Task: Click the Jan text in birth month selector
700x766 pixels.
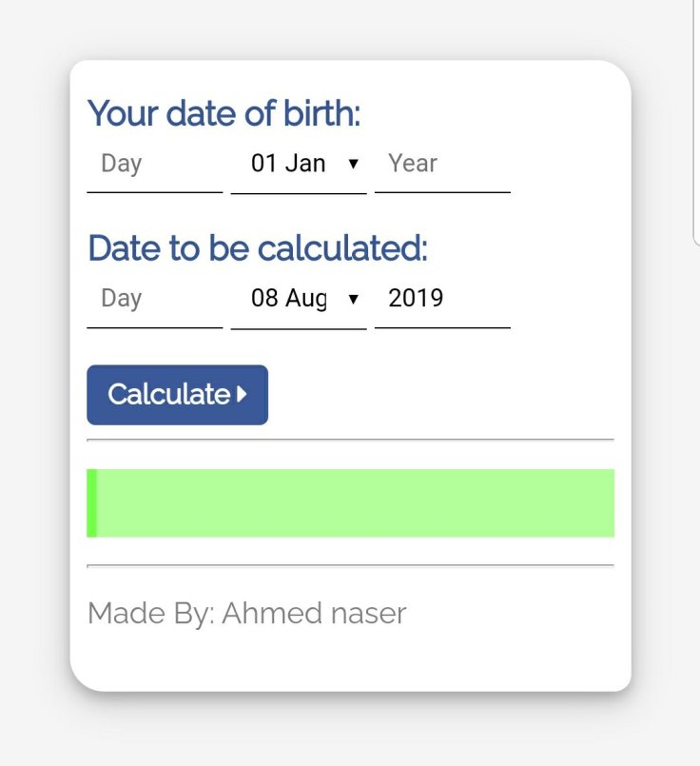Action: point(305,164)
